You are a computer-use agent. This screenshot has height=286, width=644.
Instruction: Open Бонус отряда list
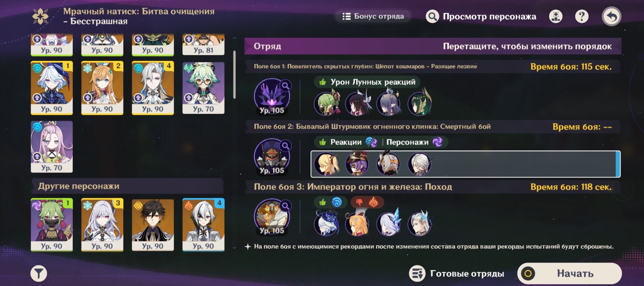tap(373, 16)
